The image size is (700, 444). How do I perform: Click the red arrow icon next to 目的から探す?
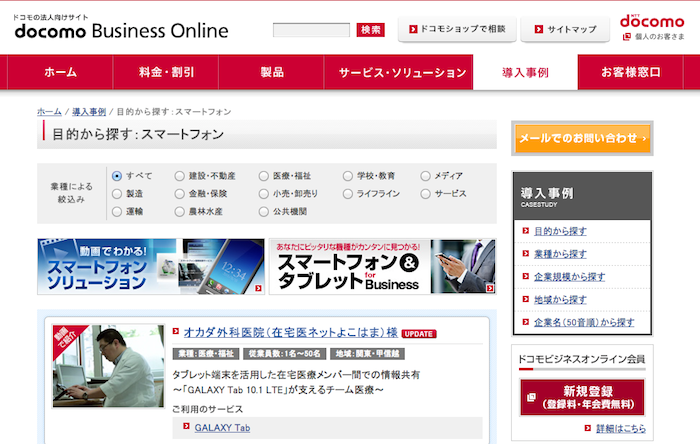[525, 231]
